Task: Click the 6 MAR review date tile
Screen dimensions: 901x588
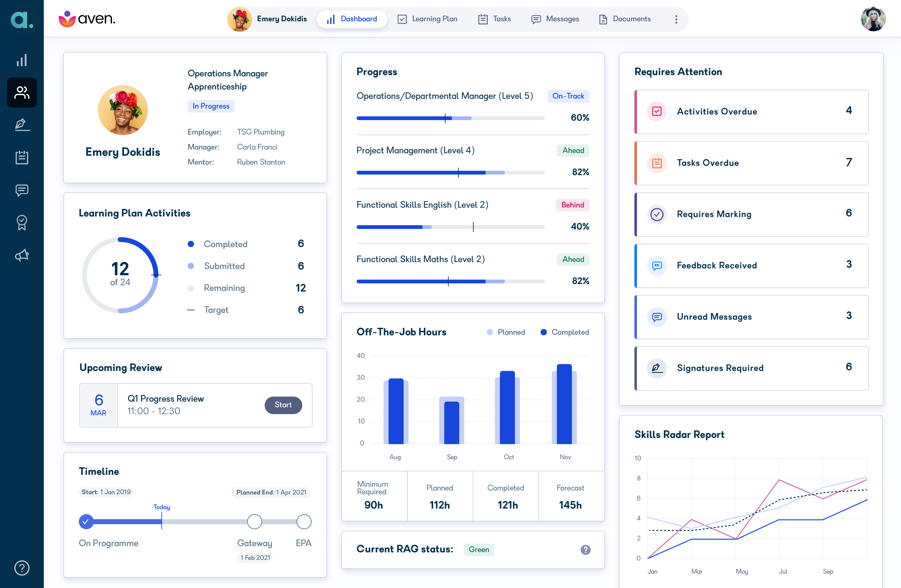Action: (x=99, y=405)
